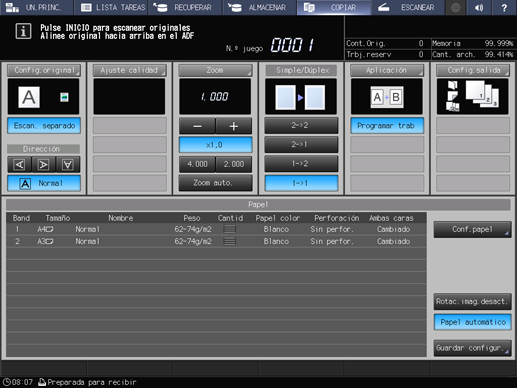
Task: Click the Dirección label
Action: 41,149
